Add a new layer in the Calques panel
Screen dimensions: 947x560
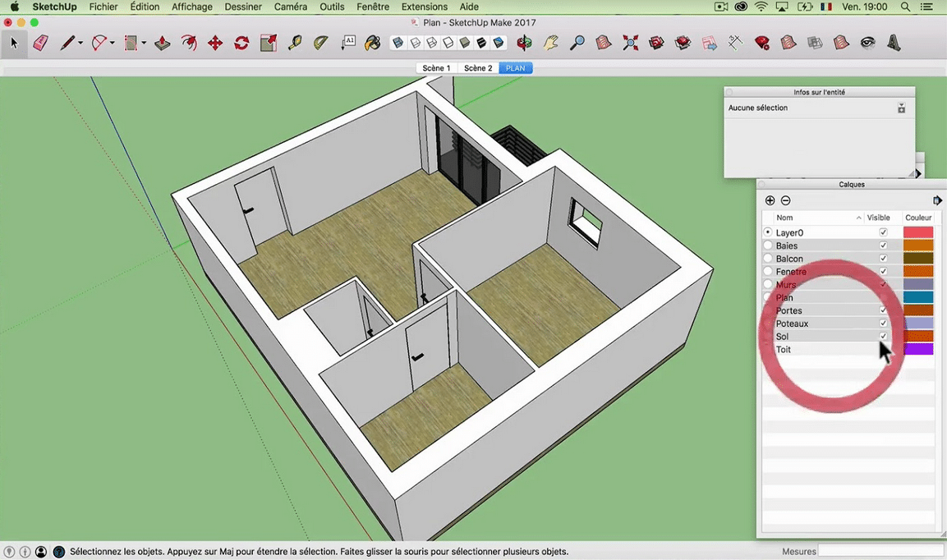tap(770, 200)
